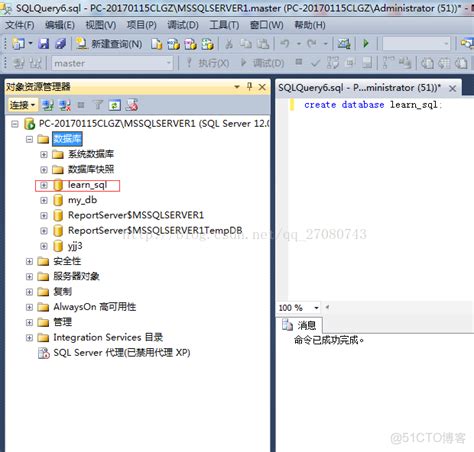Click the Redo arrow icon
The width and height of the screenshot is (474, 452).
pyautogui.click(x=312, y=43)
